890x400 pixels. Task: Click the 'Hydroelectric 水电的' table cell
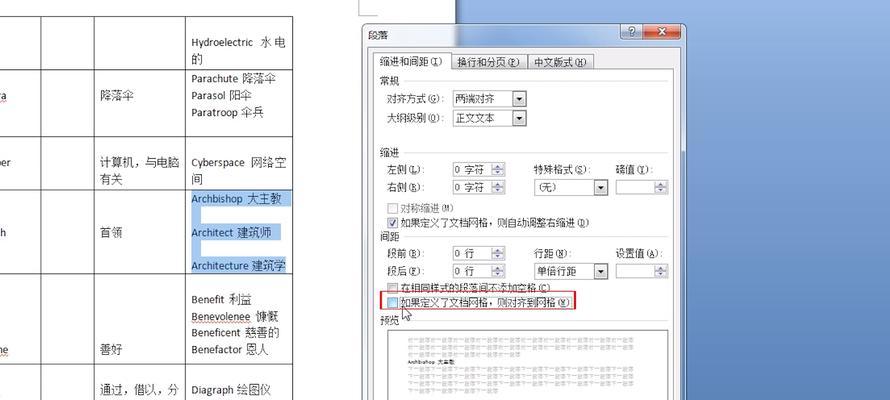click(x=239, y=43)
